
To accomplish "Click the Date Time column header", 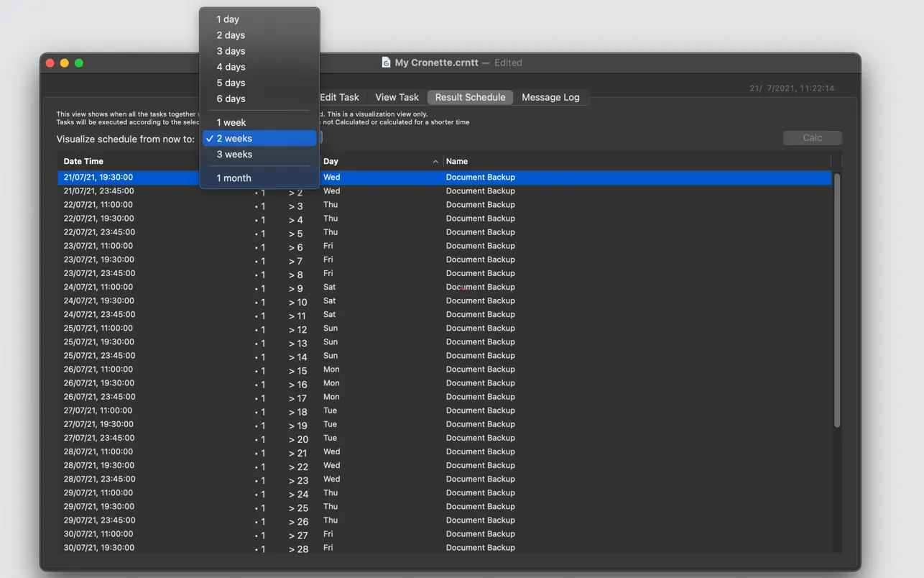I will click(x=83, y=161).
